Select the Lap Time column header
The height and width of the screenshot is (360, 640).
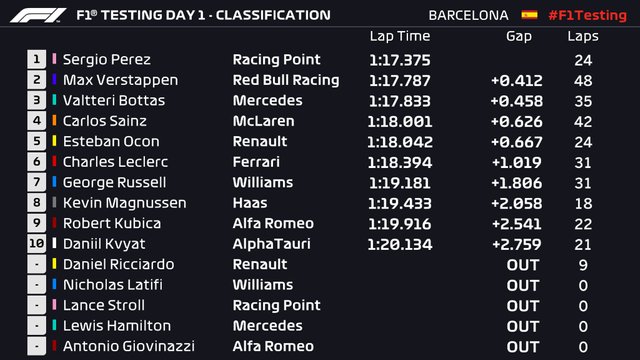(x=400, y=36)
